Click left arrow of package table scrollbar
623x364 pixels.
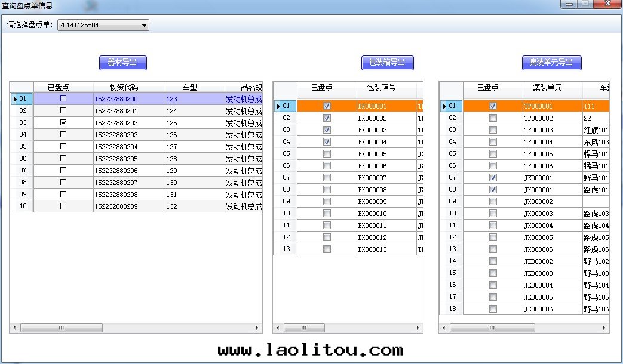(x=278, y=328)
